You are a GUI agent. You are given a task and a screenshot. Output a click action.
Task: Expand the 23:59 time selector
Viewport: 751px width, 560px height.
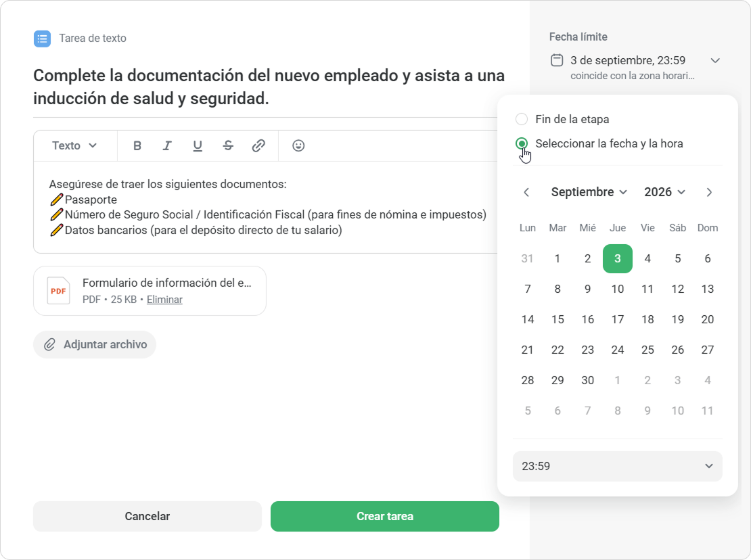click(617, 466)
